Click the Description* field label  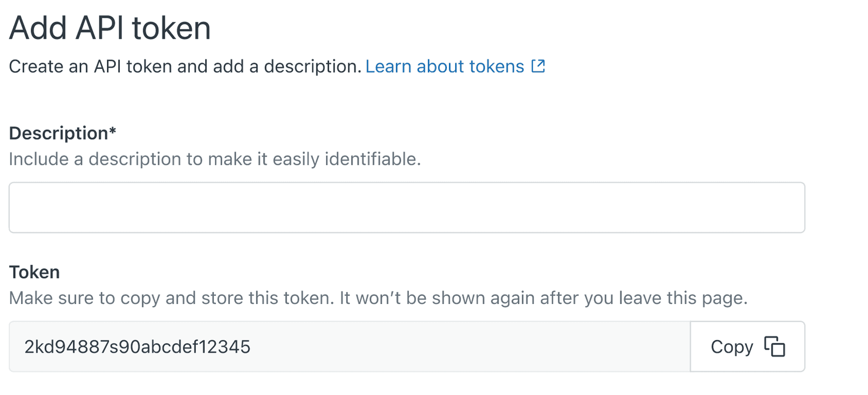pos(62,133)
